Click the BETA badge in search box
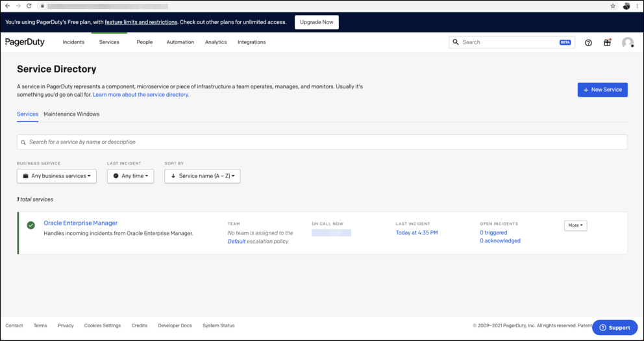This screenshot has height=341, width=644. pos(565,42)
